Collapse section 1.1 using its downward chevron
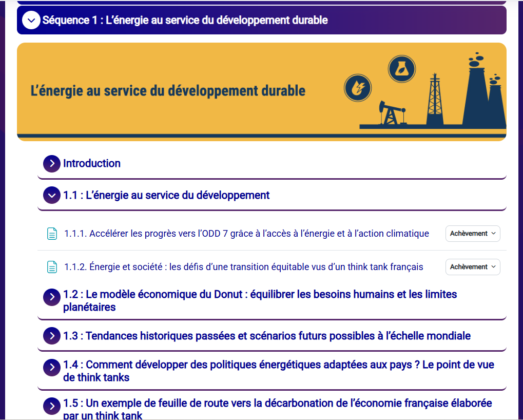Viewport: 523px width, 420px height. pos(51,195)
